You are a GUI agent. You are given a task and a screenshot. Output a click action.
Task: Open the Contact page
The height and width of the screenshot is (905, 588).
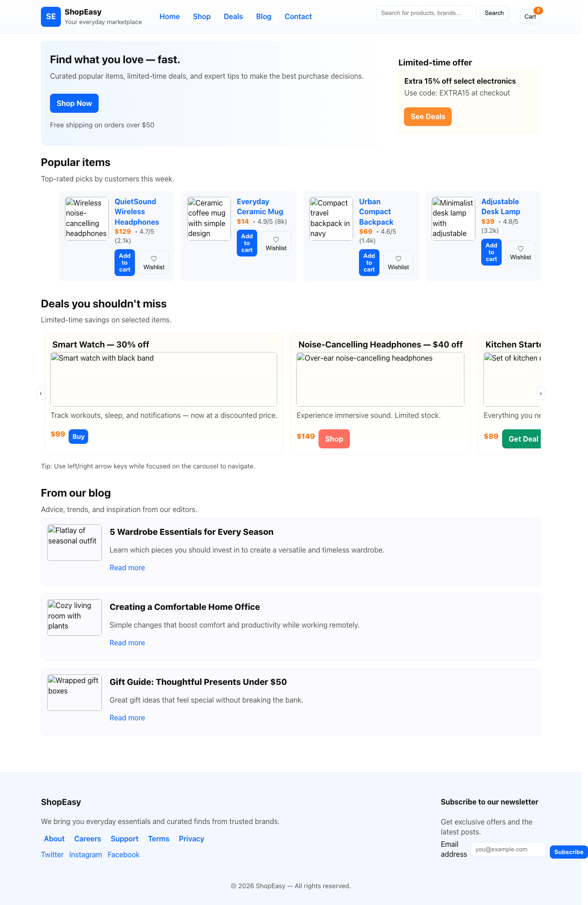(x=298, y=16)
